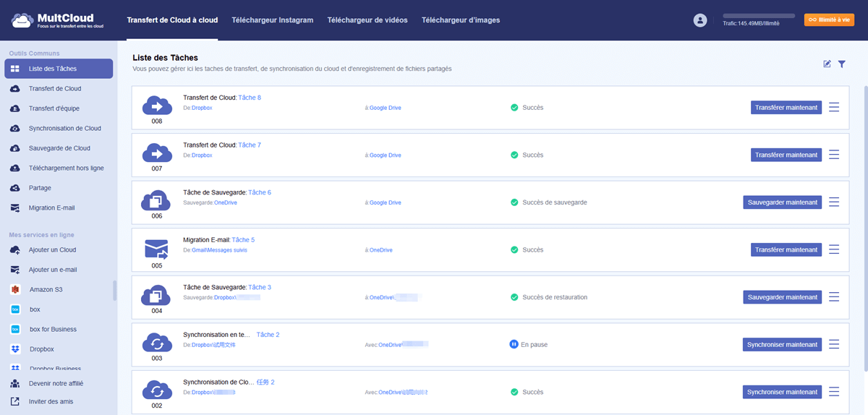Switch to Transfert de Cloud à cloud tab
The width and height of the screenshot is (868, 415).
[172, 20]
